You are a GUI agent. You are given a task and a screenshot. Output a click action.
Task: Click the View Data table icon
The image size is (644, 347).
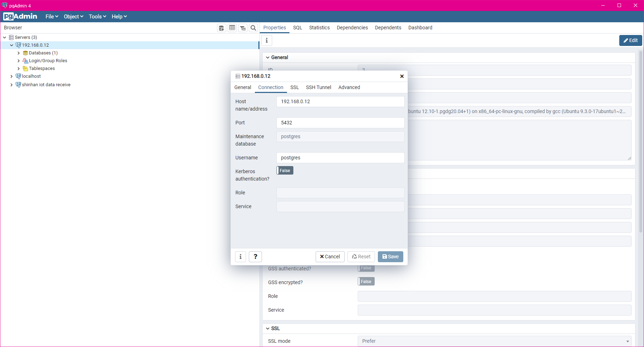(232, 28)
